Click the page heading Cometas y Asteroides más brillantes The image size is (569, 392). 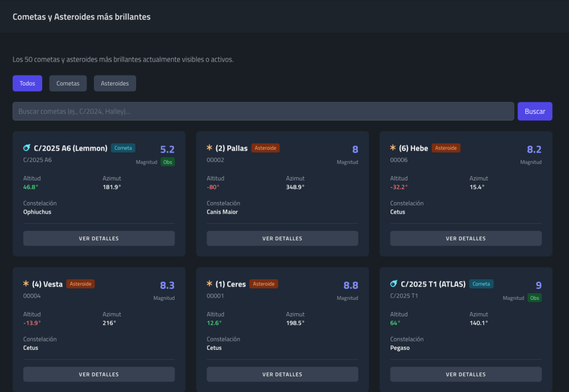82,17
